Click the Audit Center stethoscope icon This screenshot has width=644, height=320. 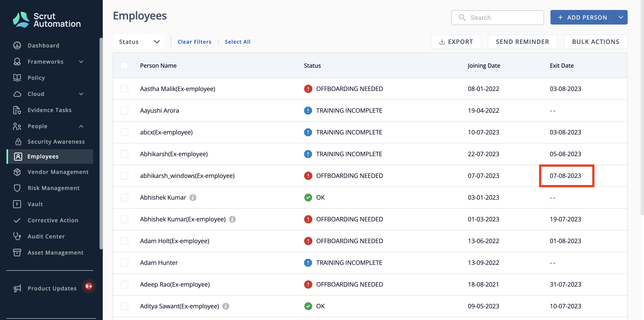pos(17,236)
